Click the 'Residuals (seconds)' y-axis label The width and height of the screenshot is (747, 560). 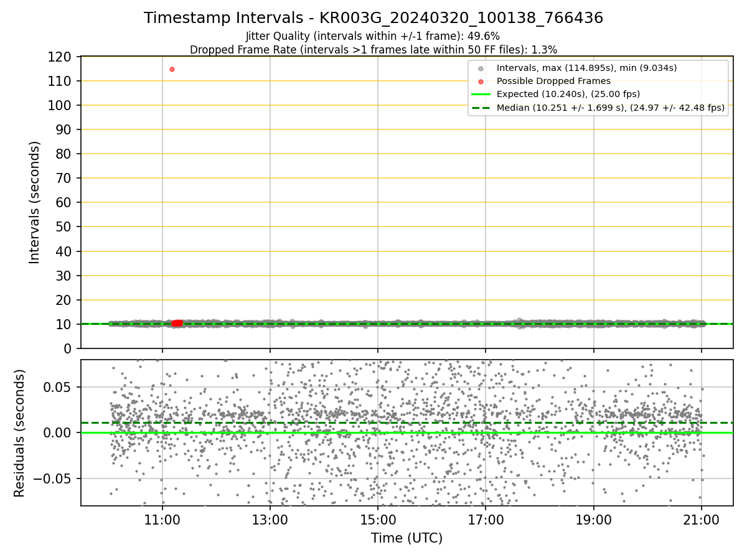click(20, 433)
